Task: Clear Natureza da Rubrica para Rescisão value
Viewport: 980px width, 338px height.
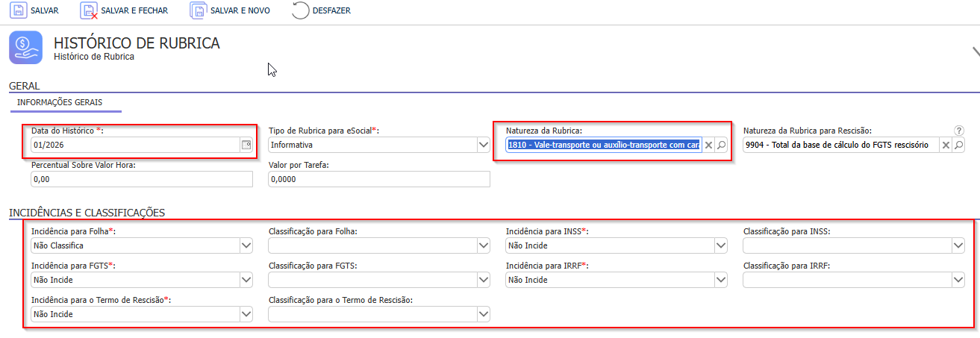Action: [946, 145]
